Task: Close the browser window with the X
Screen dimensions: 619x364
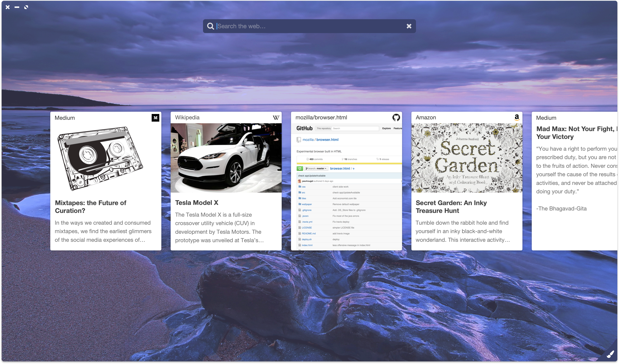Action: click(8, 7)
